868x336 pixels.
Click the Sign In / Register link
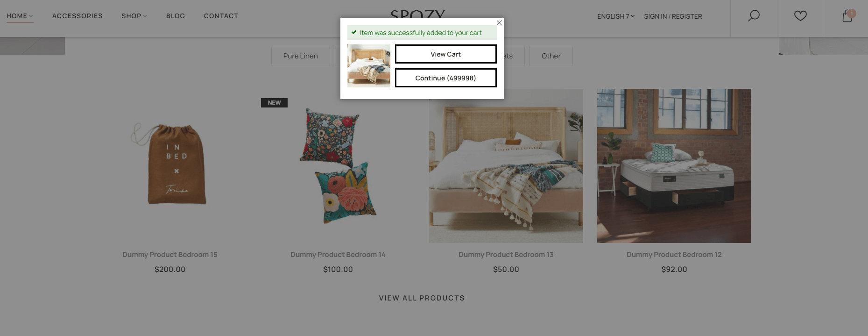pos(673,16)
